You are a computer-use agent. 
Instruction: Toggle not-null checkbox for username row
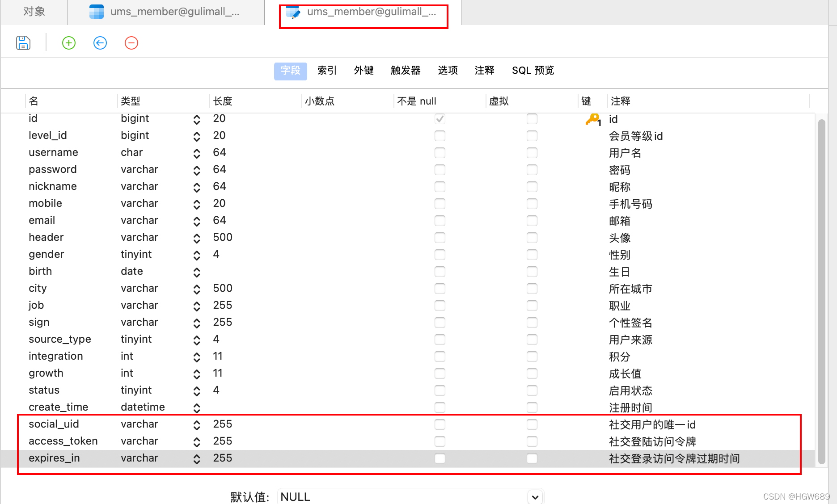point(440,153)
